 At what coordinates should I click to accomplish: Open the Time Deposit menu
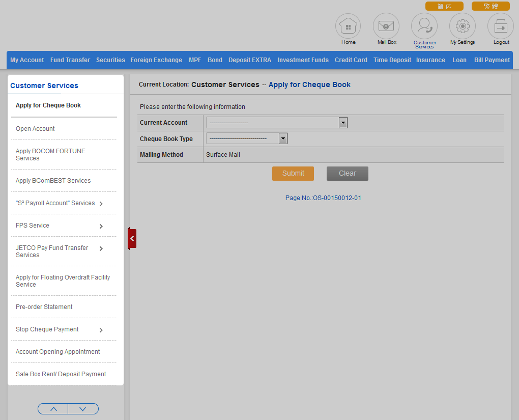(392, 60)
